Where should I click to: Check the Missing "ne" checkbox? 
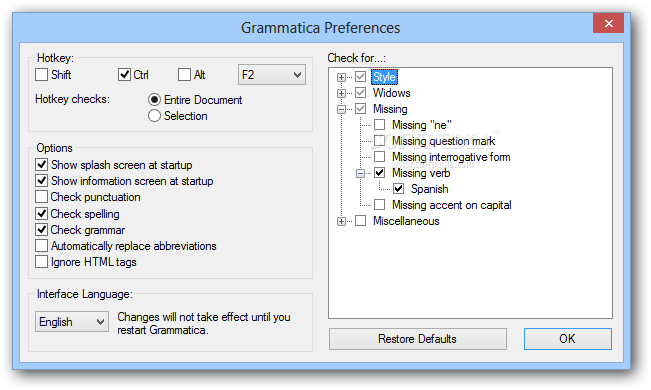pos(379,125)
